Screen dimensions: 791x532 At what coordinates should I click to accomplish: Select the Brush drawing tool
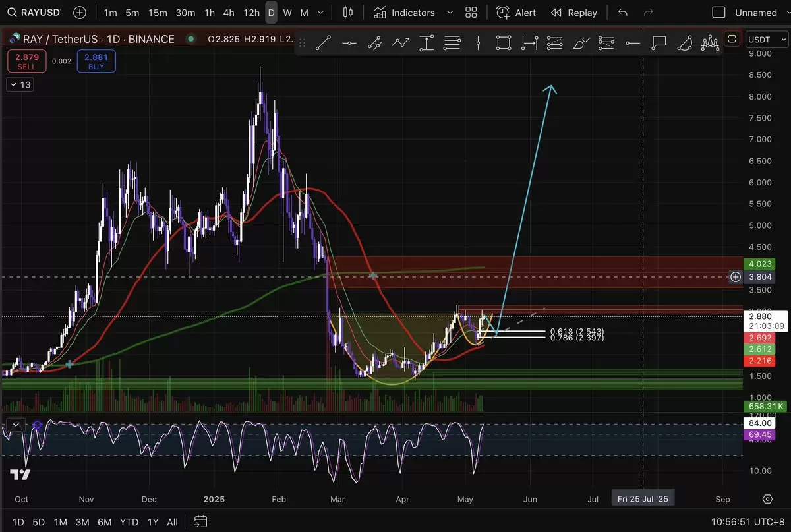coord(581,44)
